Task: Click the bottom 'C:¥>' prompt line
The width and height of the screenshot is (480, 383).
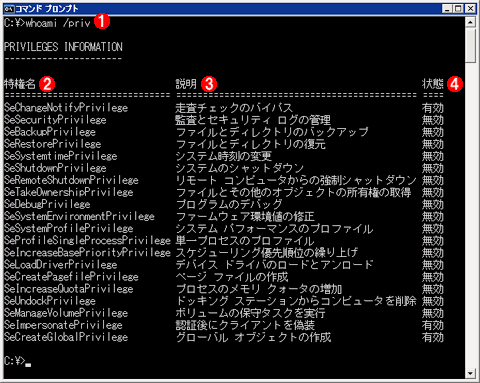Action: pos(17,361)
